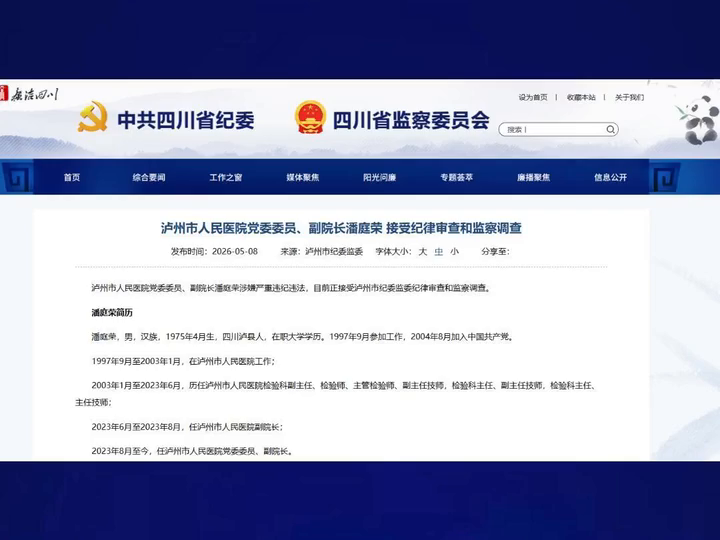Viewport: 720px width, 540px height.
Task: Set font size to 大
Action: tap(423, 252)
